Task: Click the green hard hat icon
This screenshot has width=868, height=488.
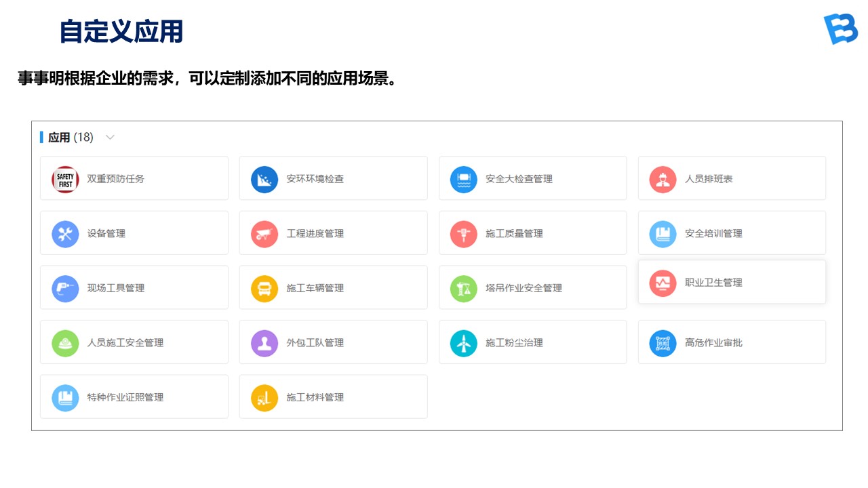Action: (65, 344)
